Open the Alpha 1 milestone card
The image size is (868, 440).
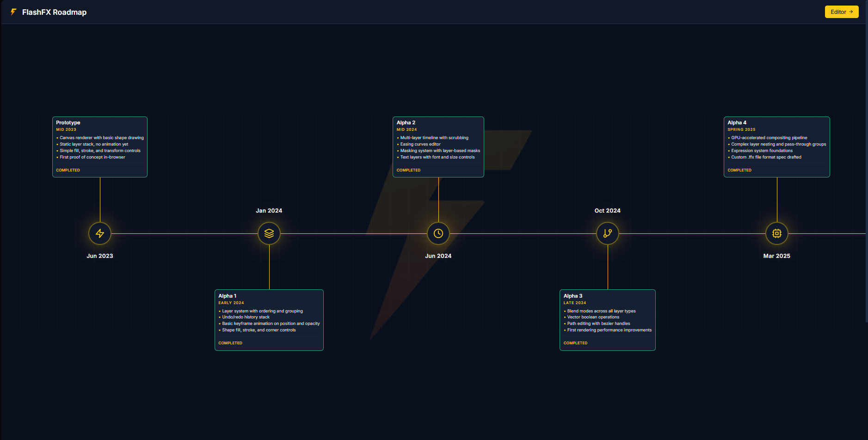coord(269,320)
